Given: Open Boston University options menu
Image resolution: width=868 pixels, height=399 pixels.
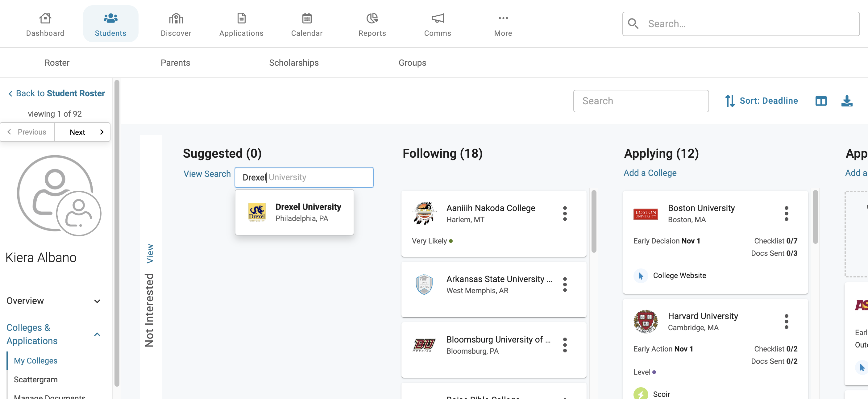Looking at the screenshot, I should 787,214.
